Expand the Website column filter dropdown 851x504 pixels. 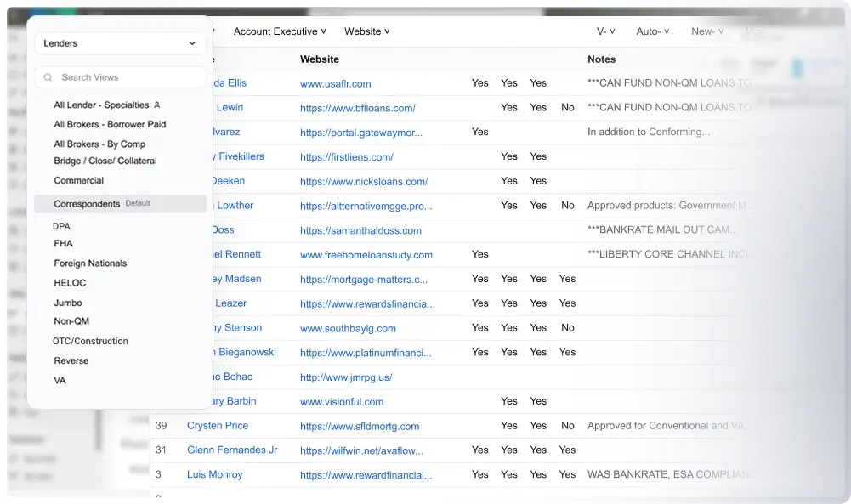(366, 31)
